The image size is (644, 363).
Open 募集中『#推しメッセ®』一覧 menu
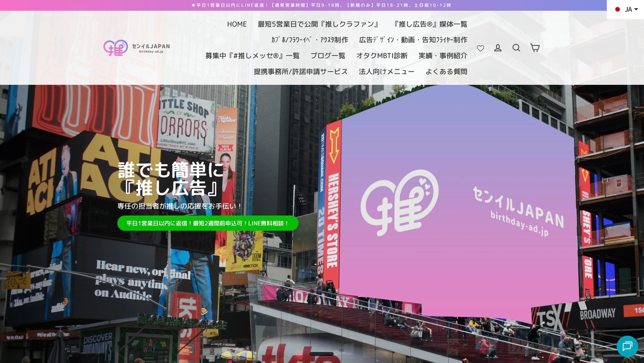(x=252, y=56)
